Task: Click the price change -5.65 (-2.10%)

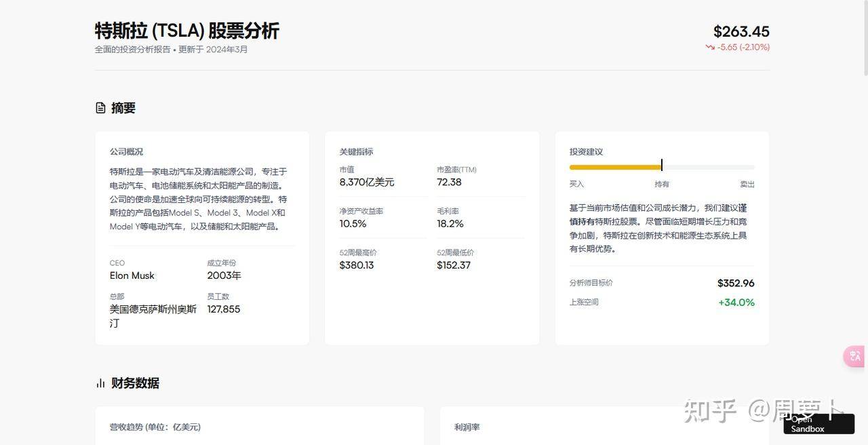Action: point(743,47)
